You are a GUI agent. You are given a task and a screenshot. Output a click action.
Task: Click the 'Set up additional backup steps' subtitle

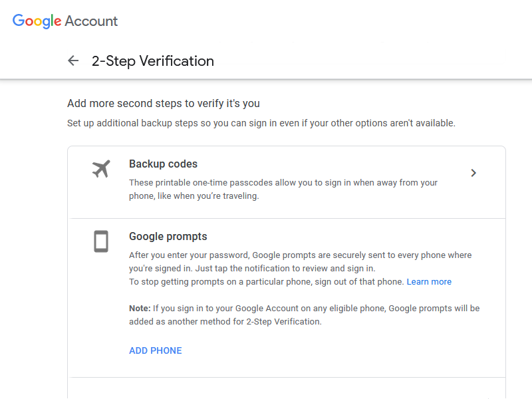(x=261, y=124)
